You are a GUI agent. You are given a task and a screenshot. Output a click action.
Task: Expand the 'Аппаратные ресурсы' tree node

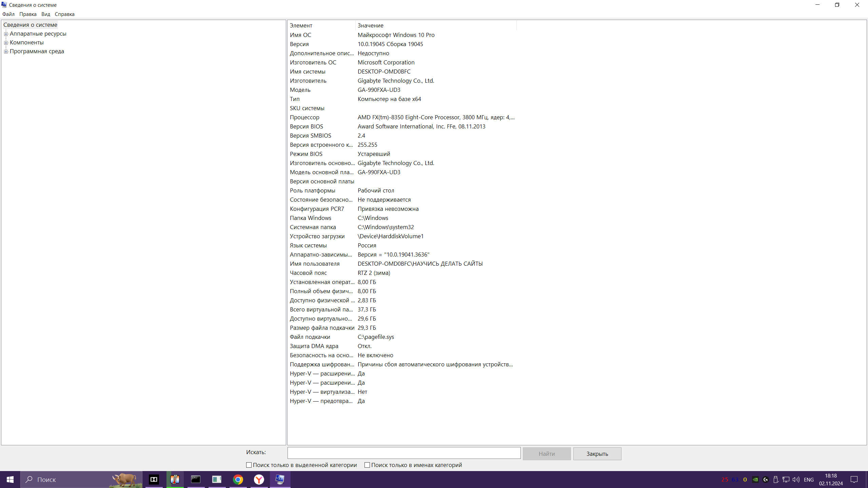coord(6,34)
